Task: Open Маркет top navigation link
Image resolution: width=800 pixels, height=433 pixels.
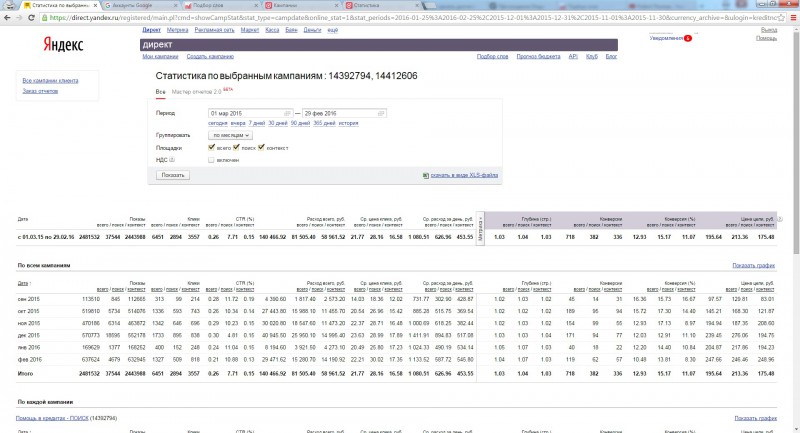Action: tap(250, 30)
